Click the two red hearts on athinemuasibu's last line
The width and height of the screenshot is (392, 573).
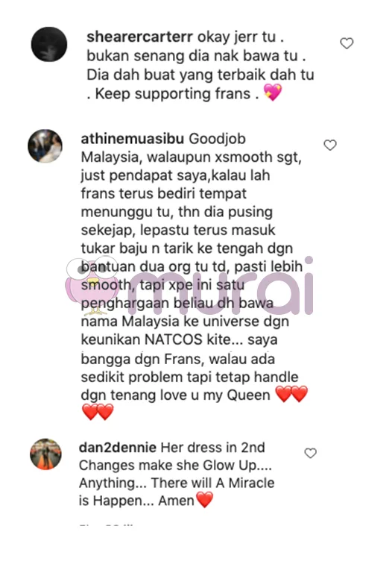pyautogui.click(x=98, y=412)
